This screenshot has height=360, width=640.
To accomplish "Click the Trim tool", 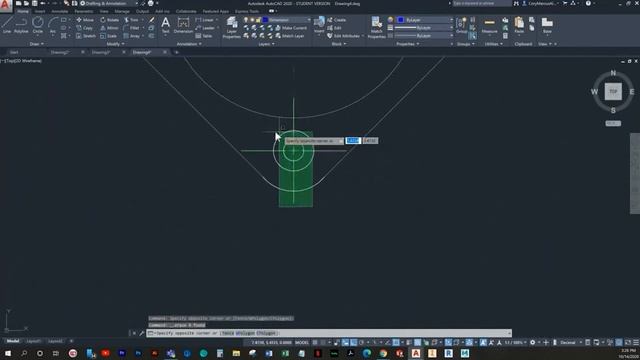I will pyautogui.click(x=131, y=20).
